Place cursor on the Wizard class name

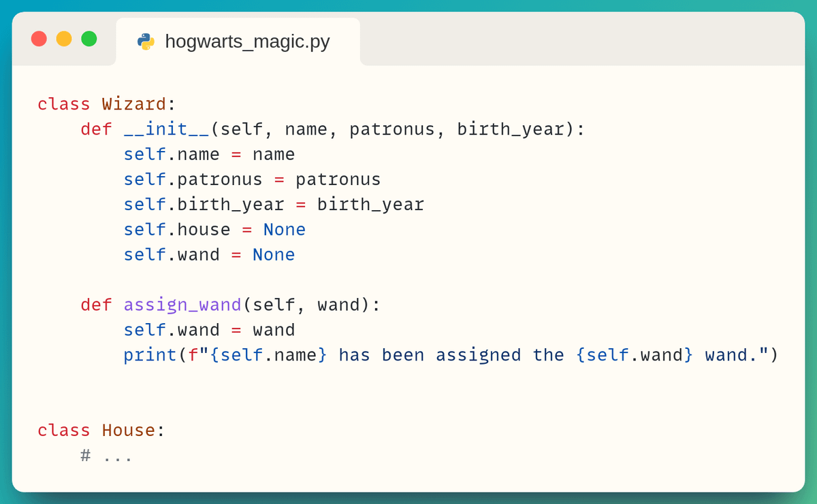click(x=133, y=104)
